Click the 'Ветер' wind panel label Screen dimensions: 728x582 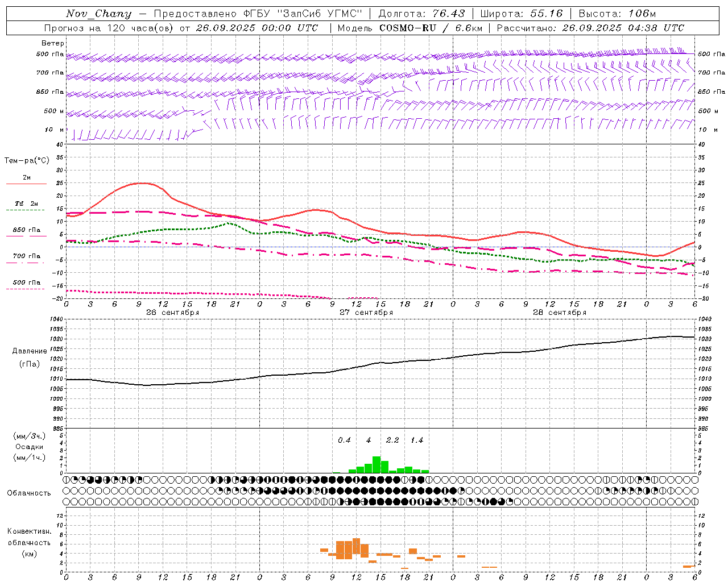pos(53,43)
